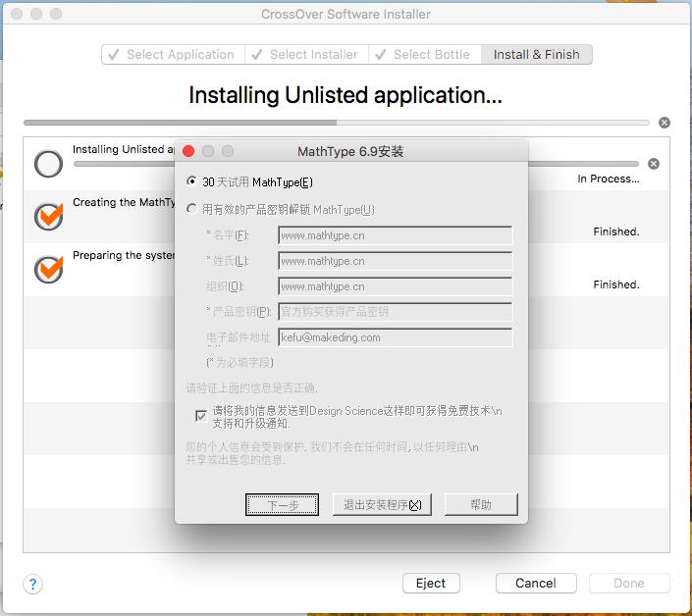
Task: Click the Select Application step tab
Action: coord(173,54)
